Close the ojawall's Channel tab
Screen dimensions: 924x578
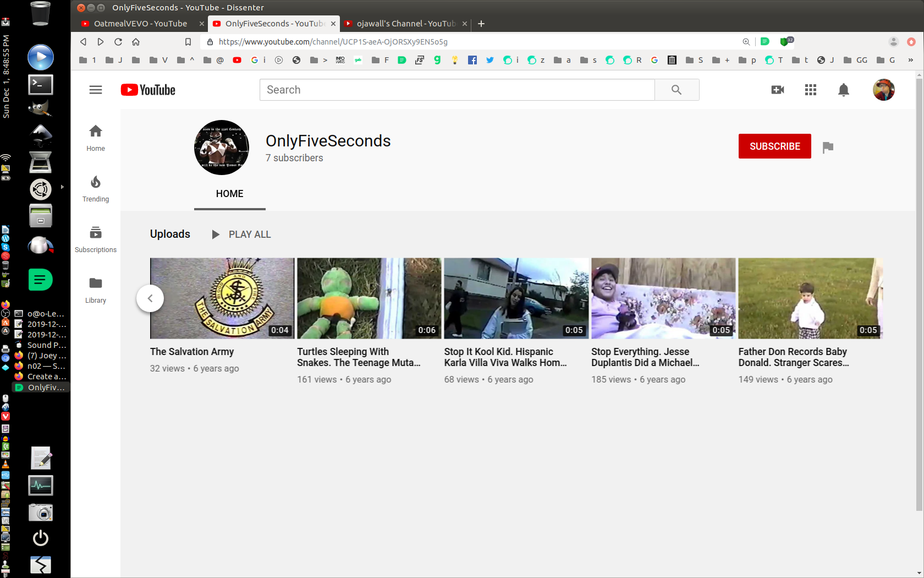(x=465, y=24)
